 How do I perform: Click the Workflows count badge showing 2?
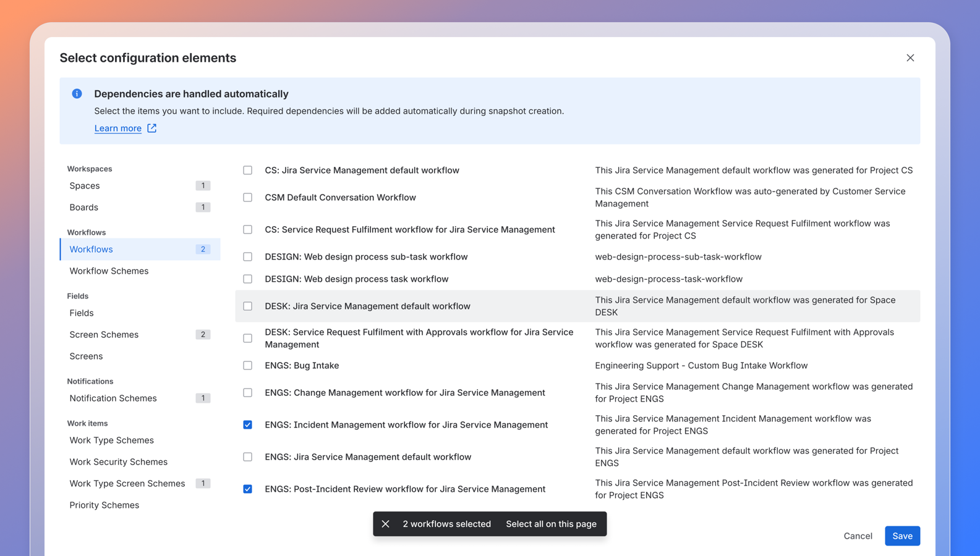click(x=203, y=250)
